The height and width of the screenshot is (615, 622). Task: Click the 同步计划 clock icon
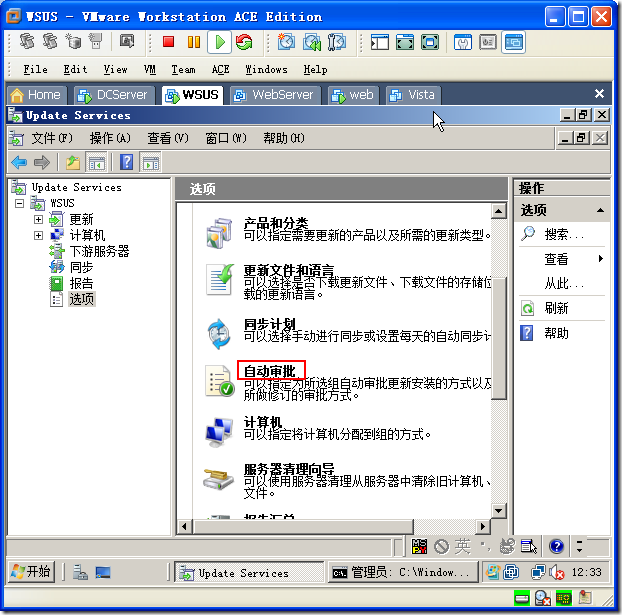[219, 334]
